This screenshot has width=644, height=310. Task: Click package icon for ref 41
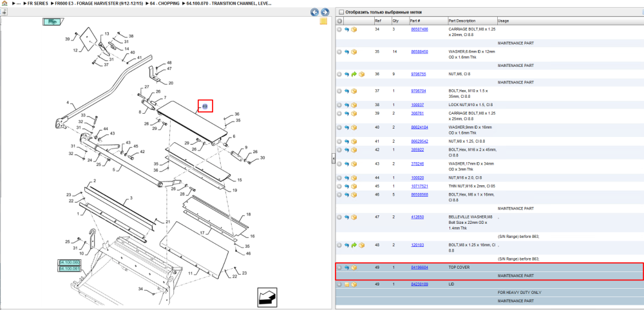click(354, 141)
